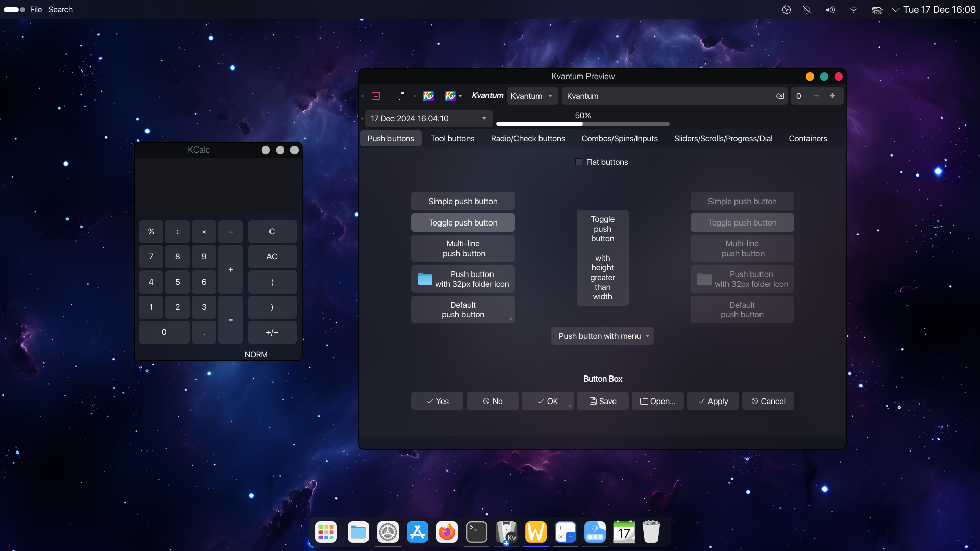Click the muted notifications bell tray icon

click(x=807, y=10)
